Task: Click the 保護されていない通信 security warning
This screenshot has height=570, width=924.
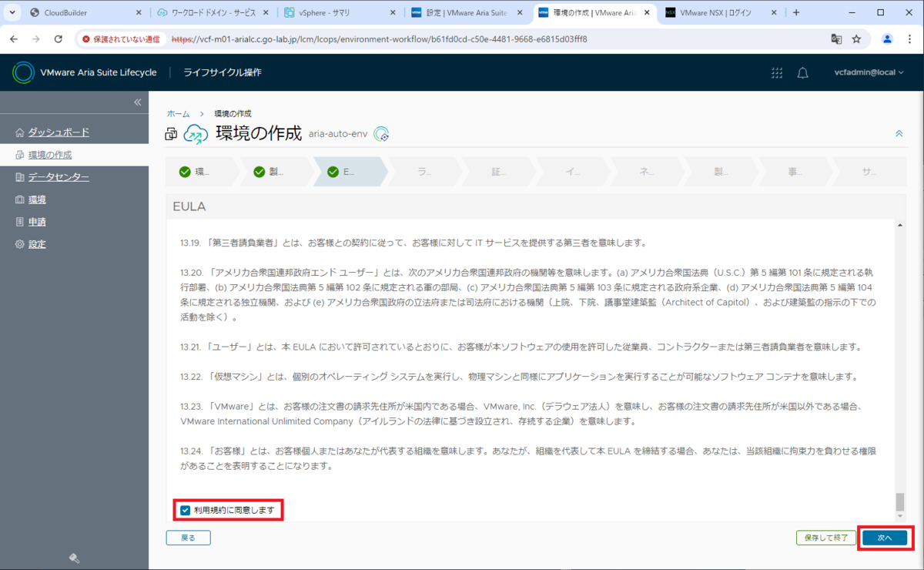Action: coord(120,39)
